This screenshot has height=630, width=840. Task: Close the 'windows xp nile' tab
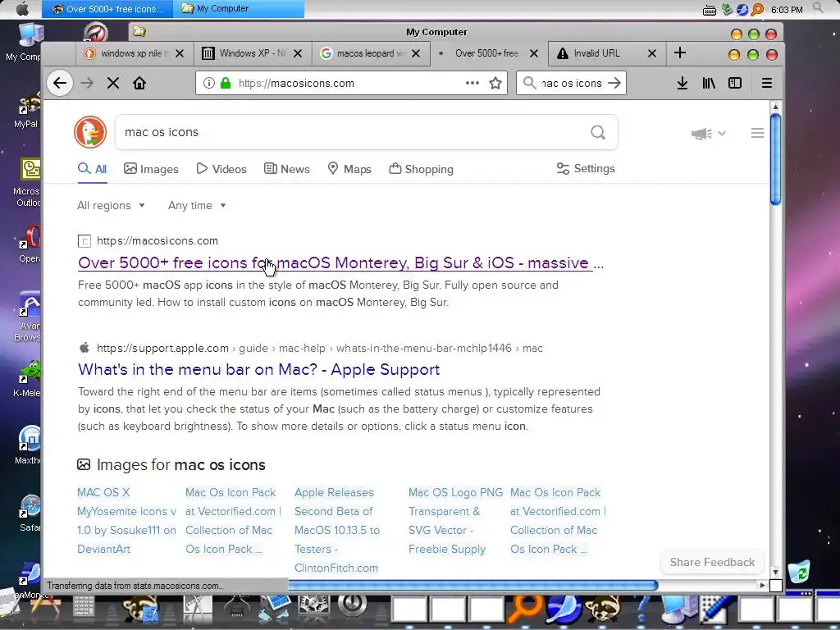180,53
